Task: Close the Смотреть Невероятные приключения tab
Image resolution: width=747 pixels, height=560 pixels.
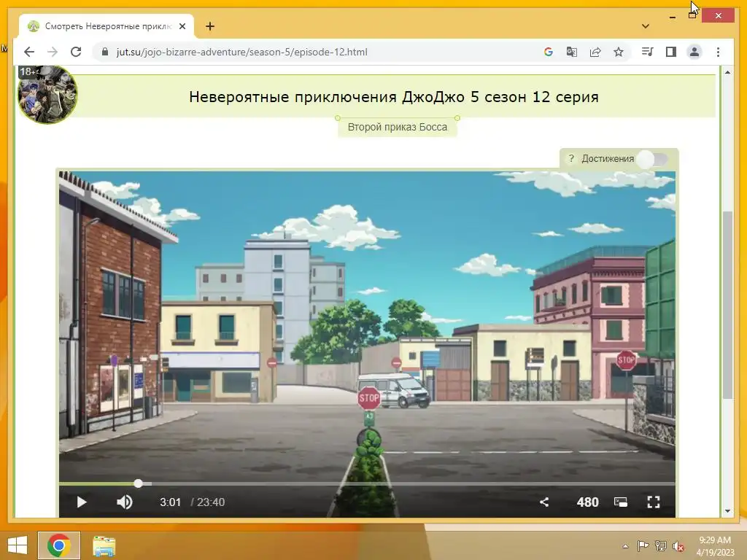Action: (182, 26)
